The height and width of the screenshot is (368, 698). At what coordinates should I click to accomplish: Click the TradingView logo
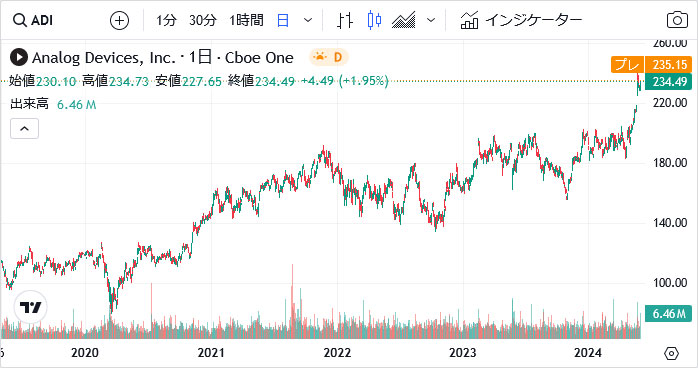(x=31, y=307)
